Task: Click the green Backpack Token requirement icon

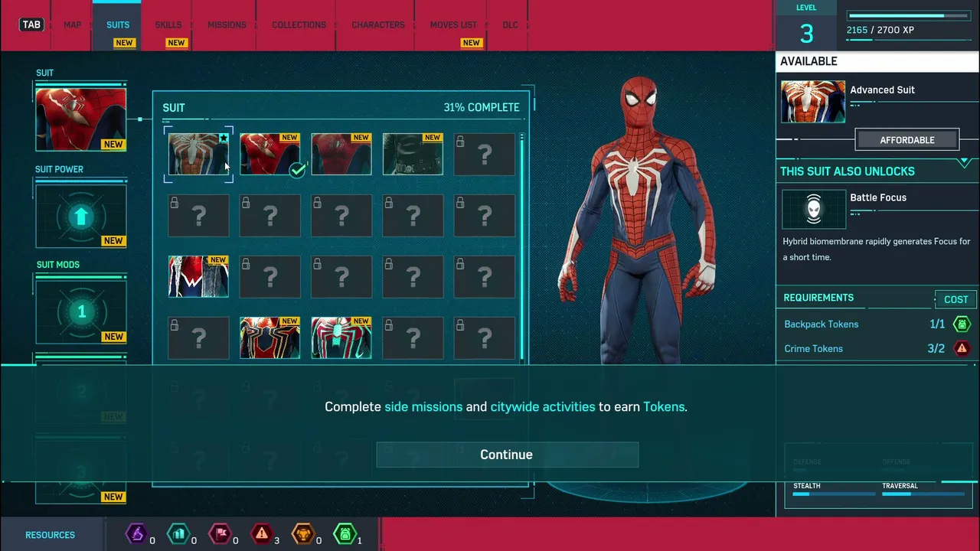Action: (962, 324)
